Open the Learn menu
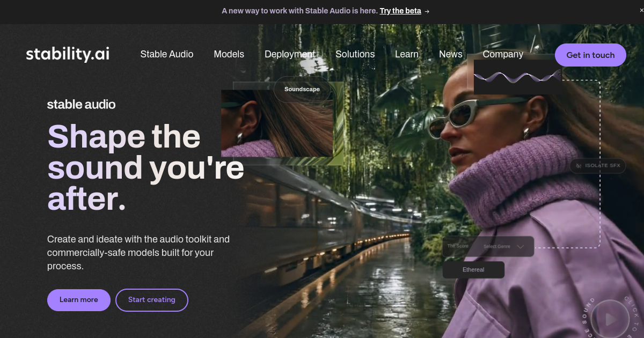 pyautogui.click(x=407, y=54)
